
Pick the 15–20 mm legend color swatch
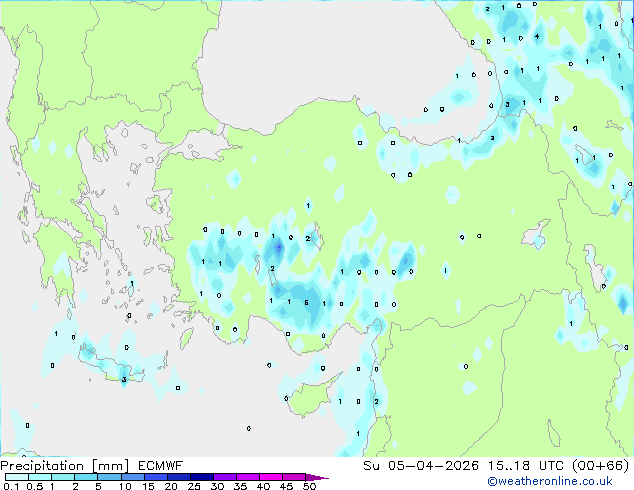tap(155, 477)
